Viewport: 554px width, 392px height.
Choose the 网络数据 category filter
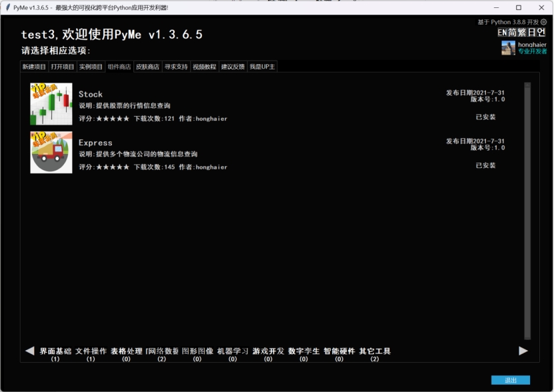(161, 351)
